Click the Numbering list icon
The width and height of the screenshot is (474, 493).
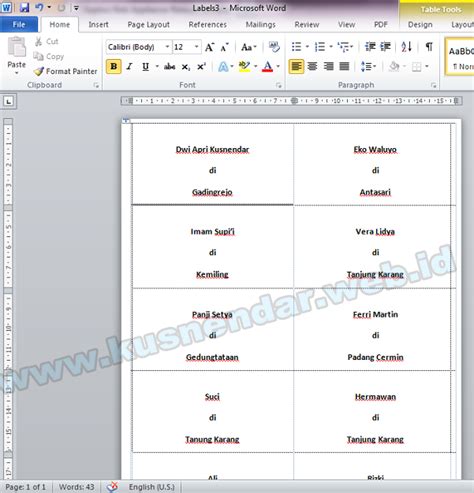click(x=320, y=47)
